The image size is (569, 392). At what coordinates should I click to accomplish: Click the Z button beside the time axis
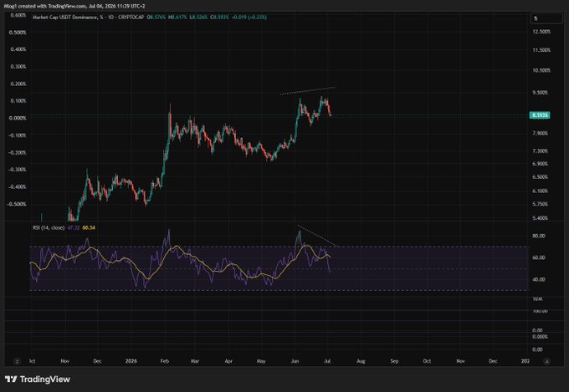[x=17, y=361]
